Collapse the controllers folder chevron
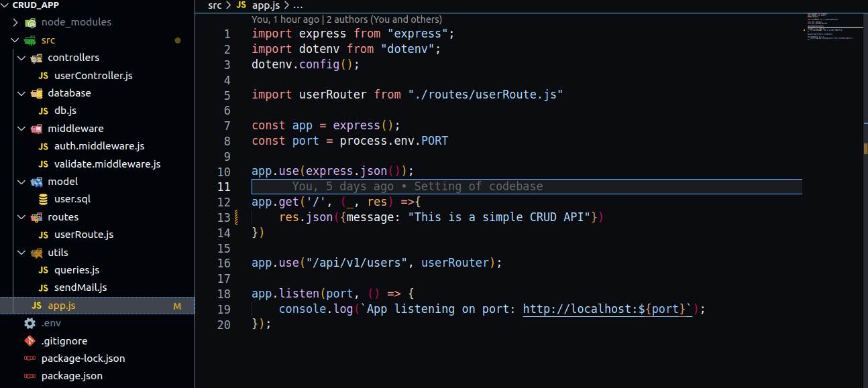 pos(22,58)
